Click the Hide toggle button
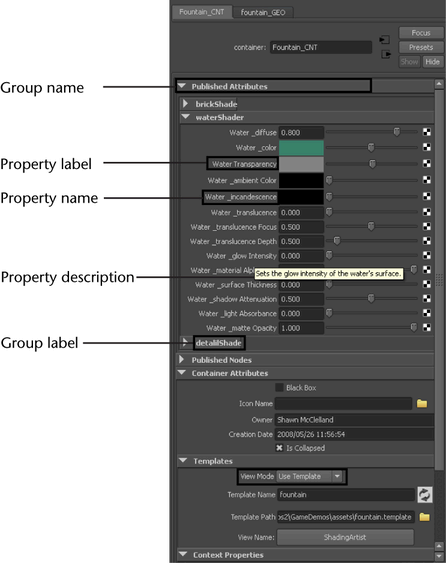Image resolution: width=446 pixels, height=563 pixels. click(x=433, y=62)
